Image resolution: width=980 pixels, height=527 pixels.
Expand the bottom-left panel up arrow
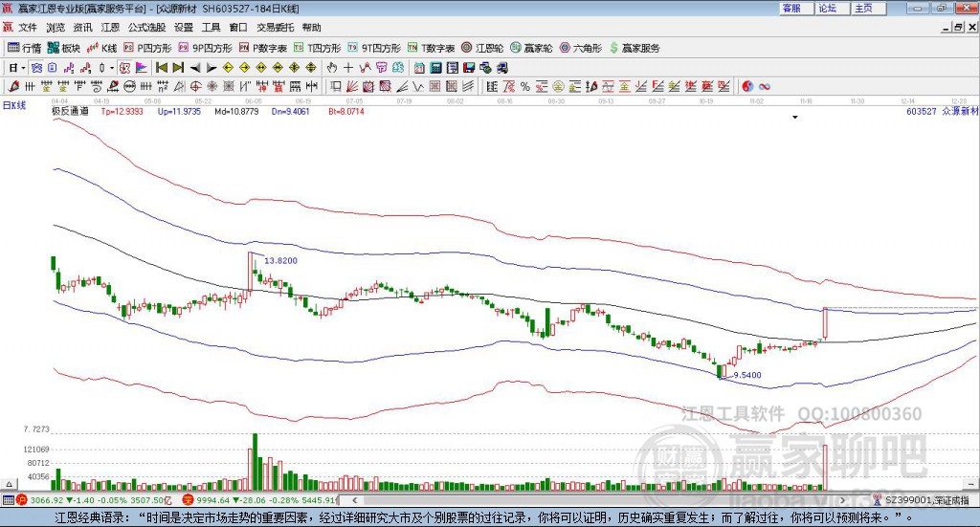click(x=9, y=484)
